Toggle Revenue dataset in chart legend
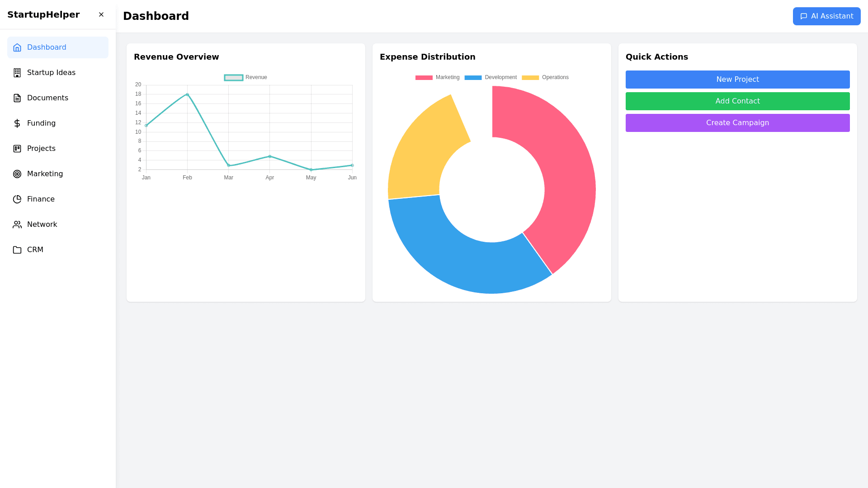Screen dimensions: 868x488 (x=234, y=78)
